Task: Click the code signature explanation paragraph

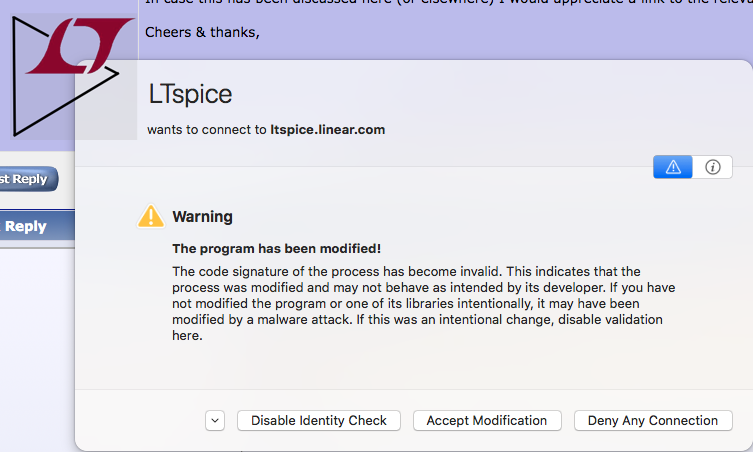Action: coord(424,304)
